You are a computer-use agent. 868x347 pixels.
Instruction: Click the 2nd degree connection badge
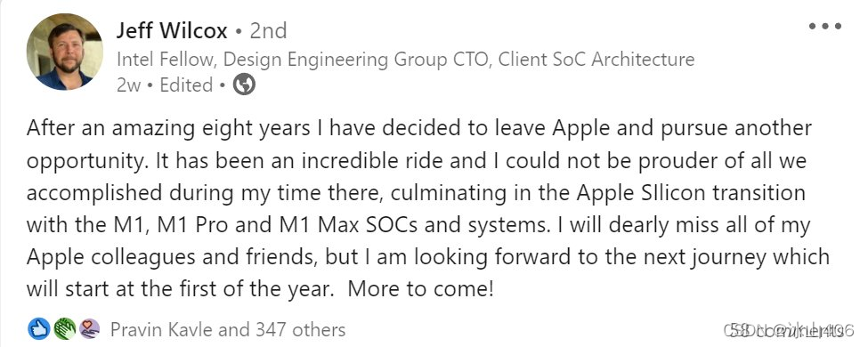[x=269, y=31]
